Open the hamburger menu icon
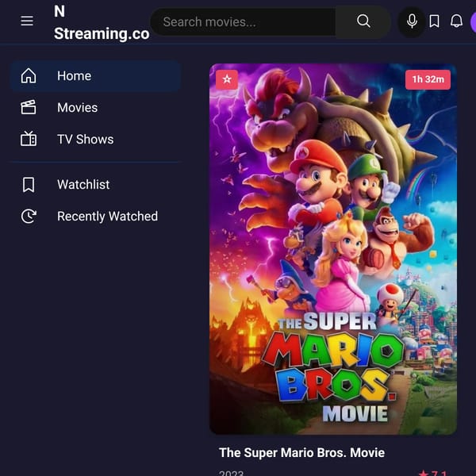The height and width of the screenshot is (476, 476). (27, 21)
